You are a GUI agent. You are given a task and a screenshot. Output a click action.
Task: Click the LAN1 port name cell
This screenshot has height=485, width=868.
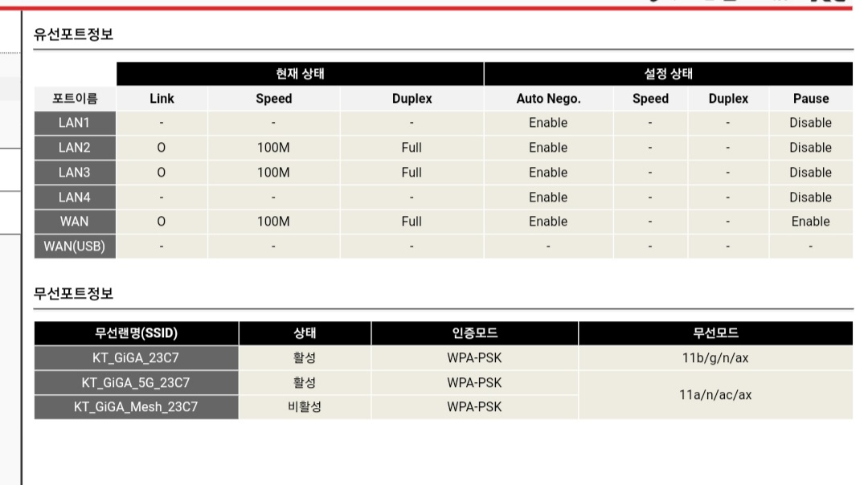tap(75, 123)
